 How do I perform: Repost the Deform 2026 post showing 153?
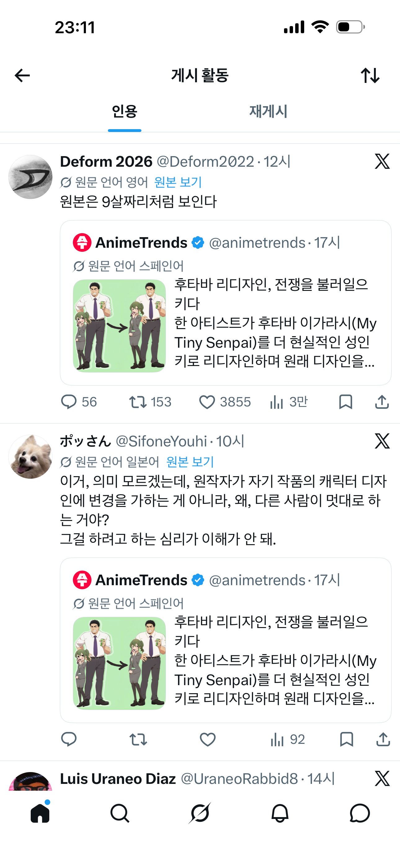138,402
